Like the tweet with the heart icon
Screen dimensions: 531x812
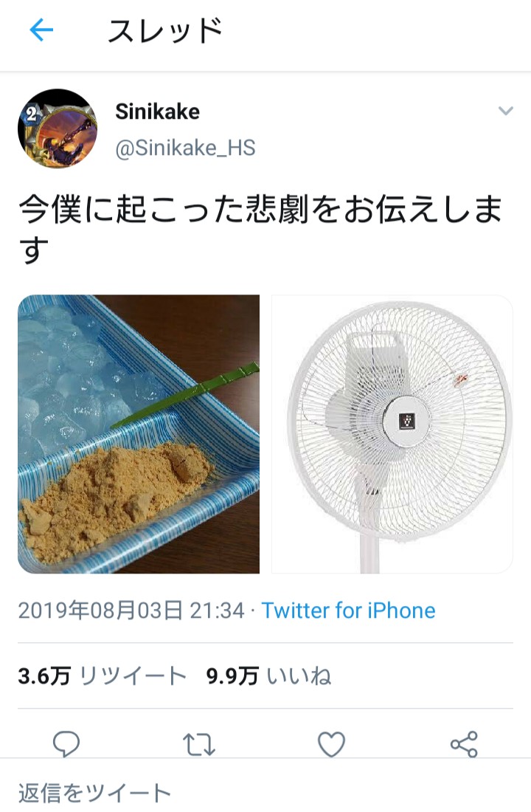(331, 744)
